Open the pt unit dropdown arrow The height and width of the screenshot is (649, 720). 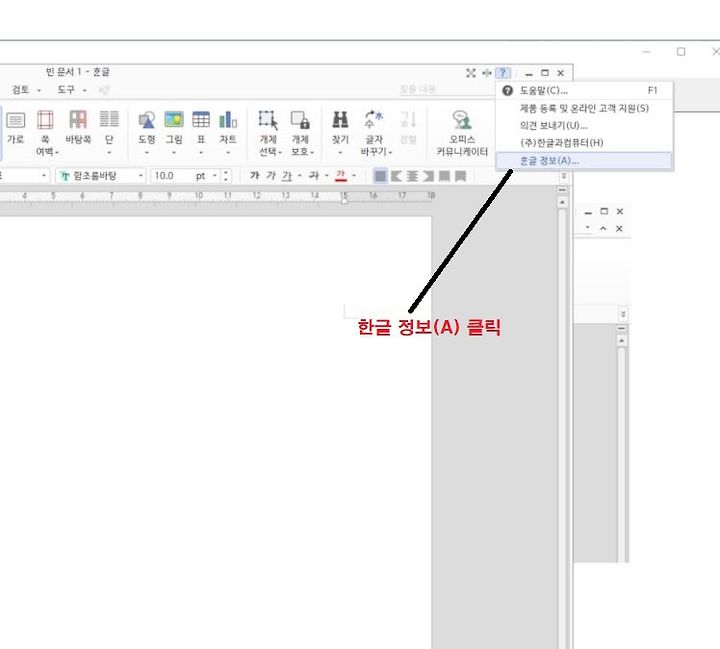pyautogui.click(x=214, y=175)
